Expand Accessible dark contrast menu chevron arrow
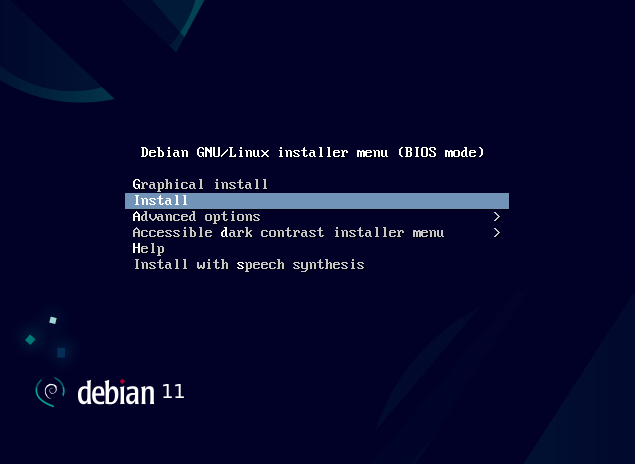This screenshot has width=635, height=464. click(497, 232)
